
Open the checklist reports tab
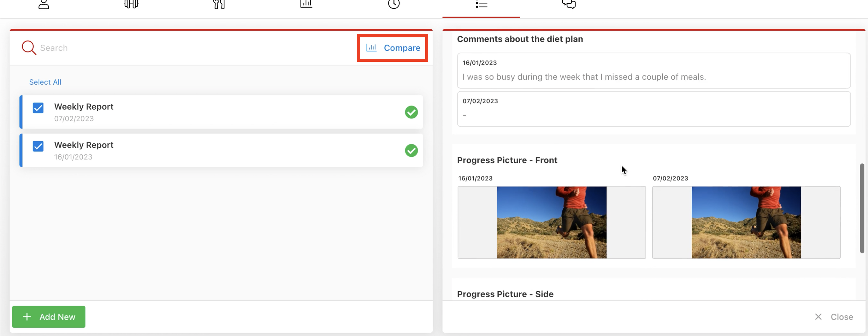[481, 4]
